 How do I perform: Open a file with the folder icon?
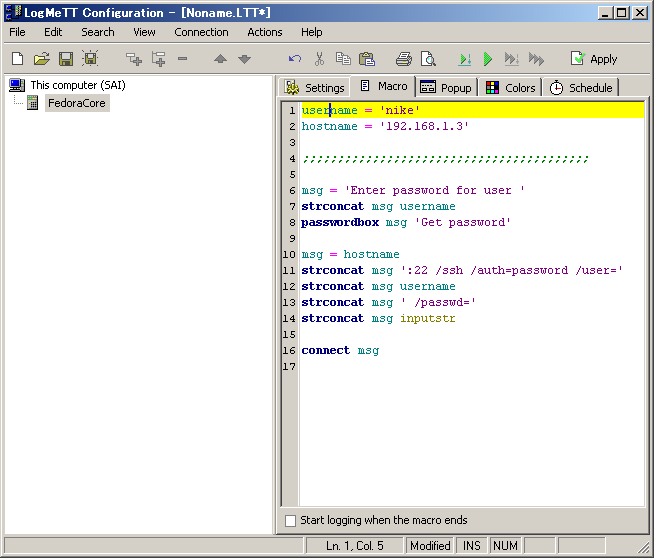coord(42,59)
